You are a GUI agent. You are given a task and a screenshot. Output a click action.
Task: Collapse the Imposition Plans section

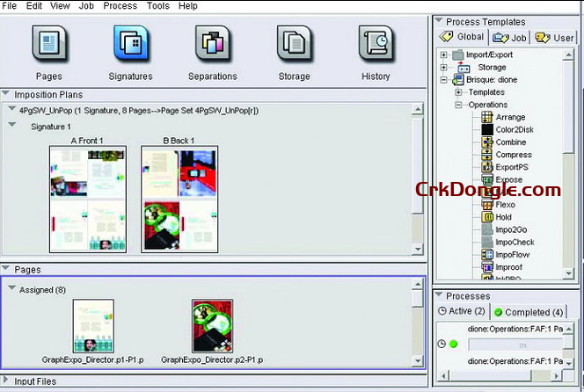point(6,94)
